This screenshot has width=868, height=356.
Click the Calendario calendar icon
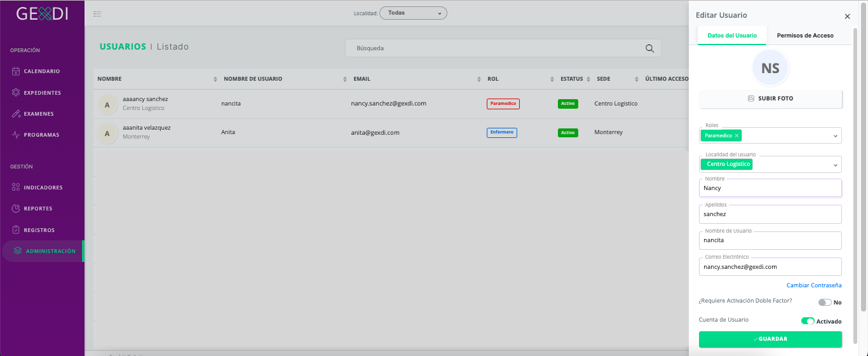[x=16, y=71]
